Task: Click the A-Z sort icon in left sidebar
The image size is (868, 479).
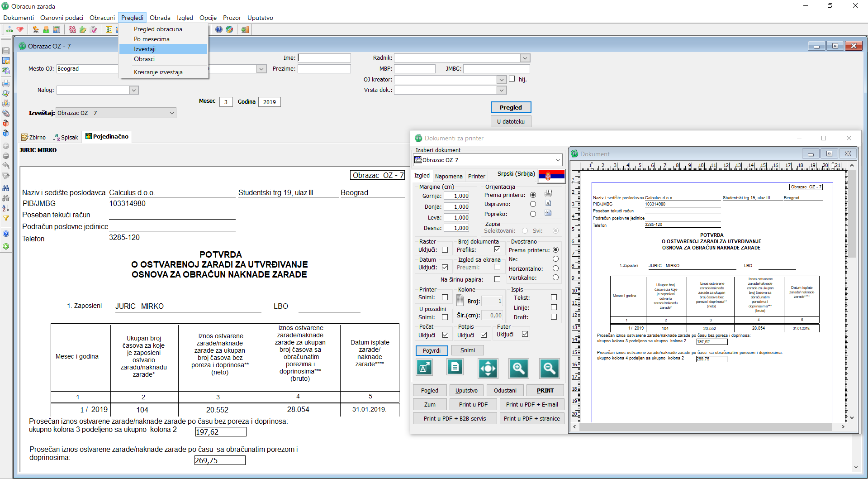Action: [6, 208]
